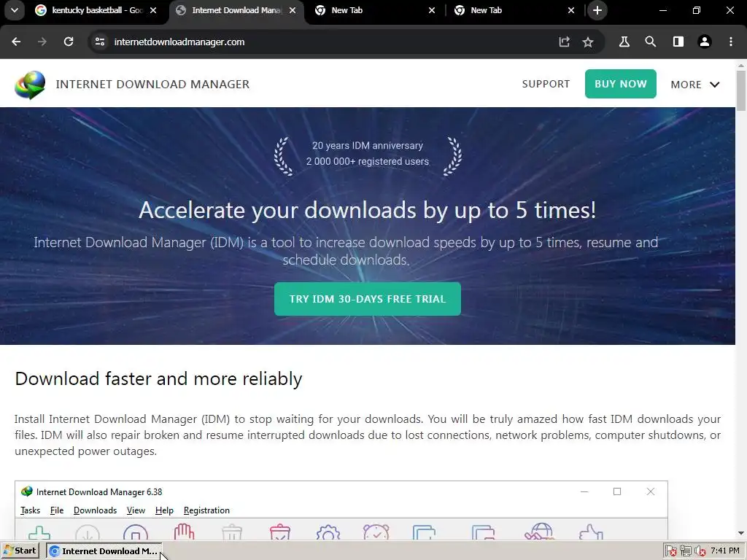Image resolution: width=747 pixels, height=560 pixels.
Task: Open Chrome Labs flask icon
Action: pyautogui.click(x=624, y=42)
